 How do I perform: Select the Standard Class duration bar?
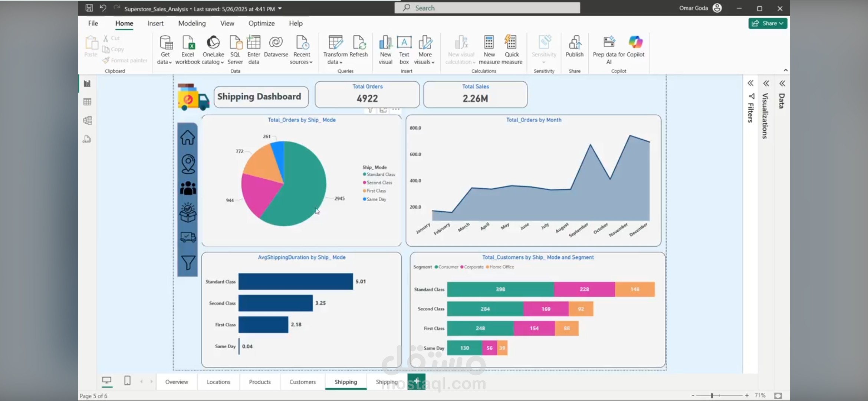[296, 281]
